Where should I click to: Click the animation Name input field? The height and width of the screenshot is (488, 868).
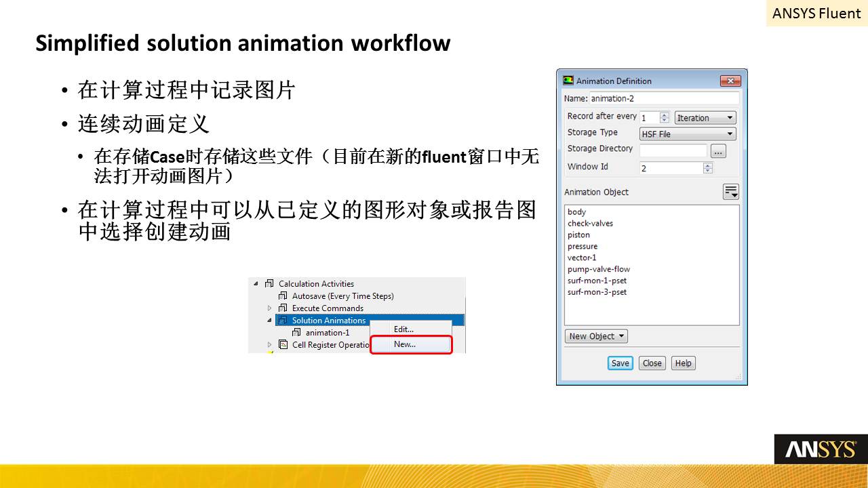click(664, 99)
